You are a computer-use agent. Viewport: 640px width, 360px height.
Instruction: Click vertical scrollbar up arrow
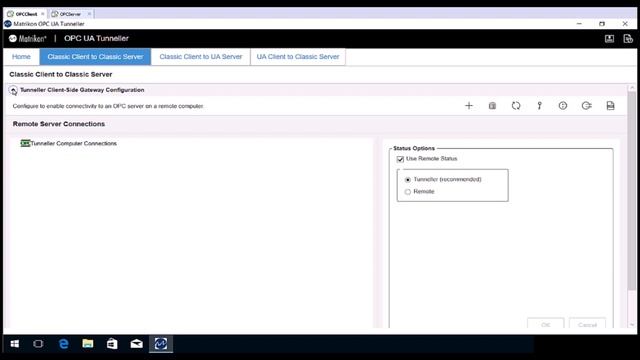(x=632, y=88)
